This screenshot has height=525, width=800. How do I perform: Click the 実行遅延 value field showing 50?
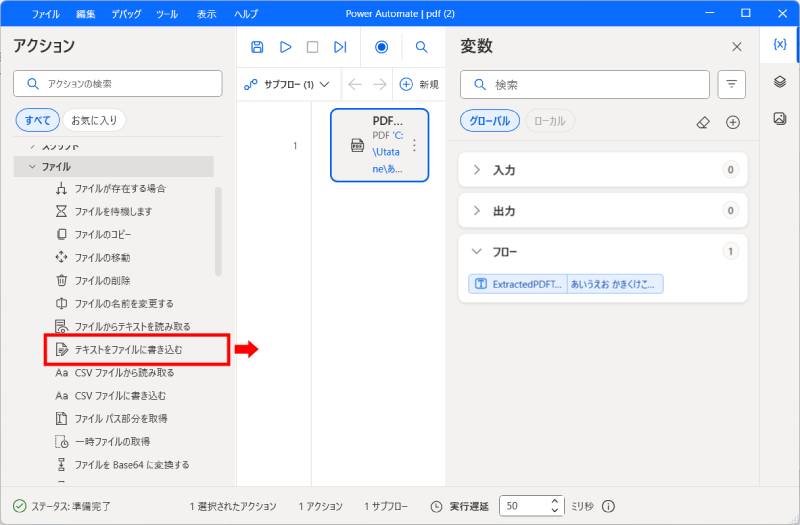[x=526, y=506]
